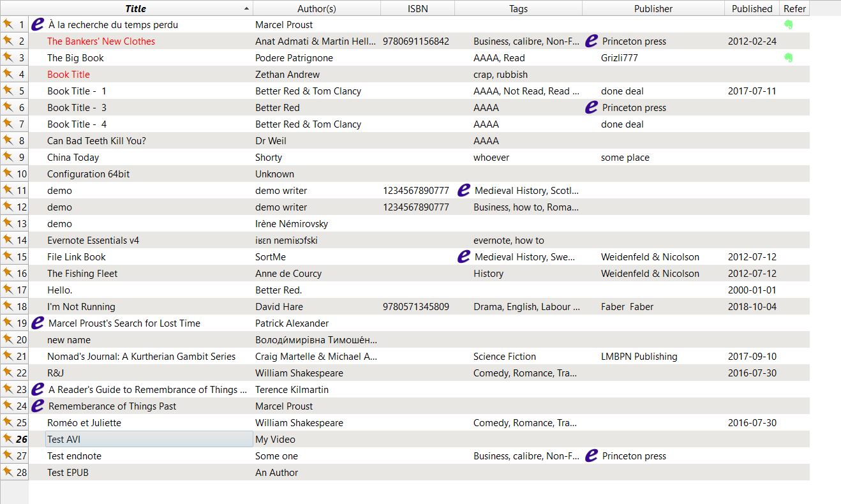This screenshot has width=841, height=504.
Task: Click the ISBN column header
Action: pos(417,9)
